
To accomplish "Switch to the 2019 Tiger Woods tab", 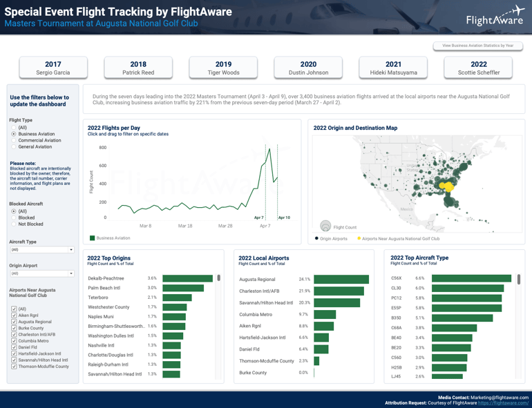I will (x=223, y=68).
